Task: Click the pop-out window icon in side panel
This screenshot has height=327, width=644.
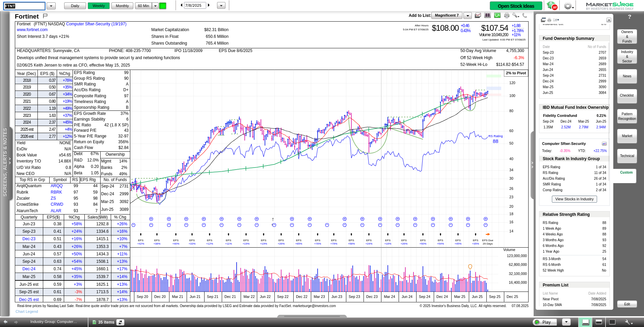Action: click(x=543, y=20)
